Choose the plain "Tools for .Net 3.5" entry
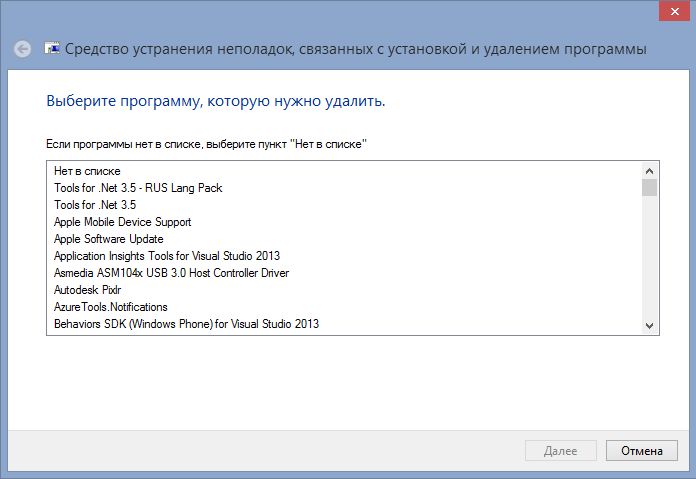The width and height of the screenshot is (696, 479). [95, 205]
